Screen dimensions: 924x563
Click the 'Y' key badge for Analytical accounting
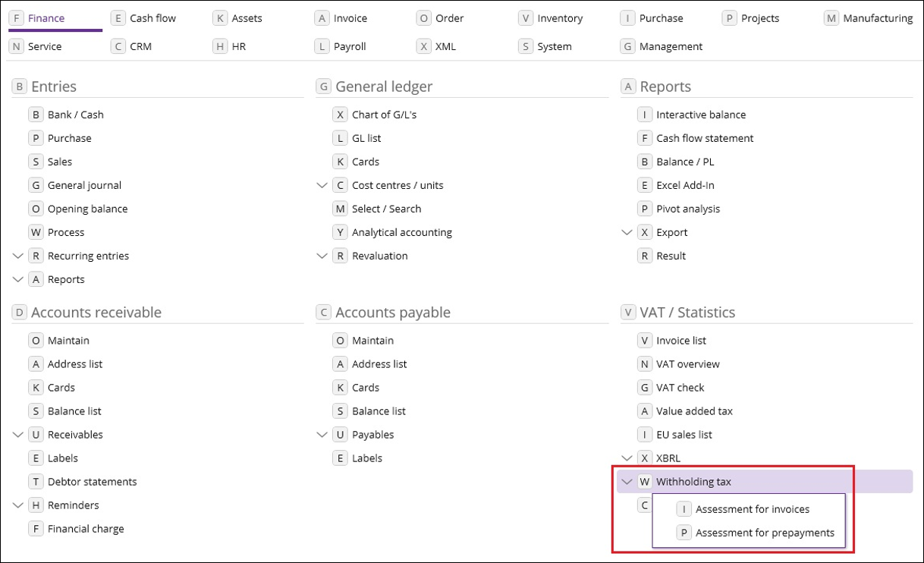341,232
